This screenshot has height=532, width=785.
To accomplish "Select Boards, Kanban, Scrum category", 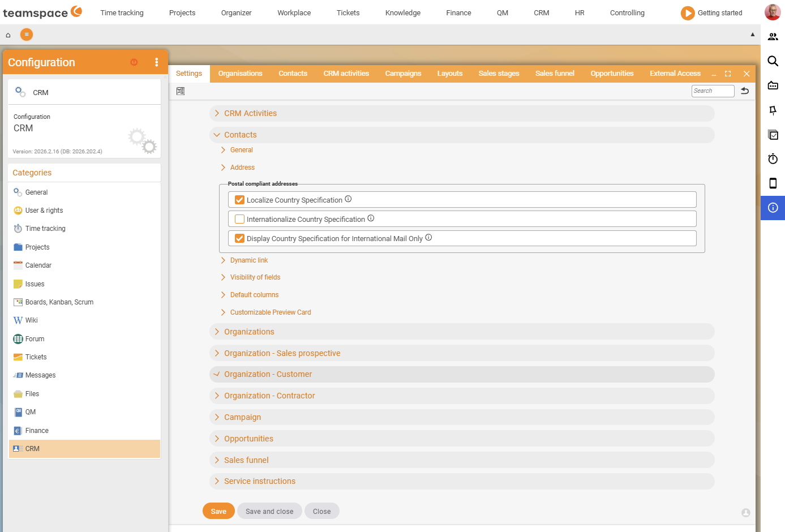I will pos(84,302).
